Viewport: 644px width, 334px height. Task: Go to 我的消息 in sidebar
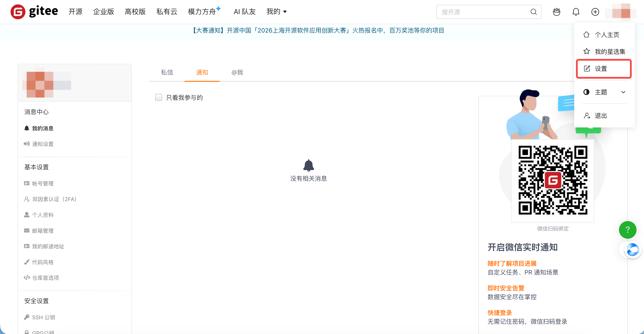point(43,128)
